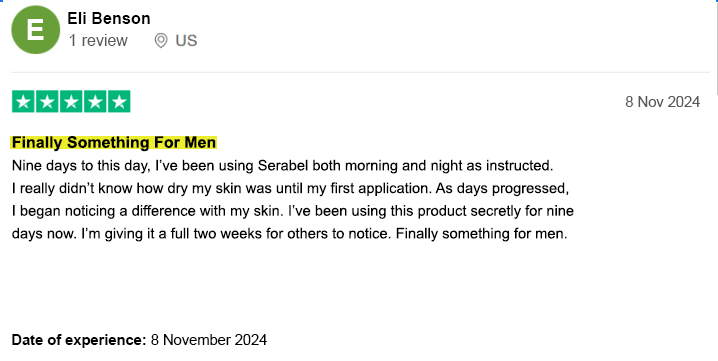Open the 'Finally Something For Men' review title
Image resolution: width=718 pixels, height=361 pixels.
114,142
